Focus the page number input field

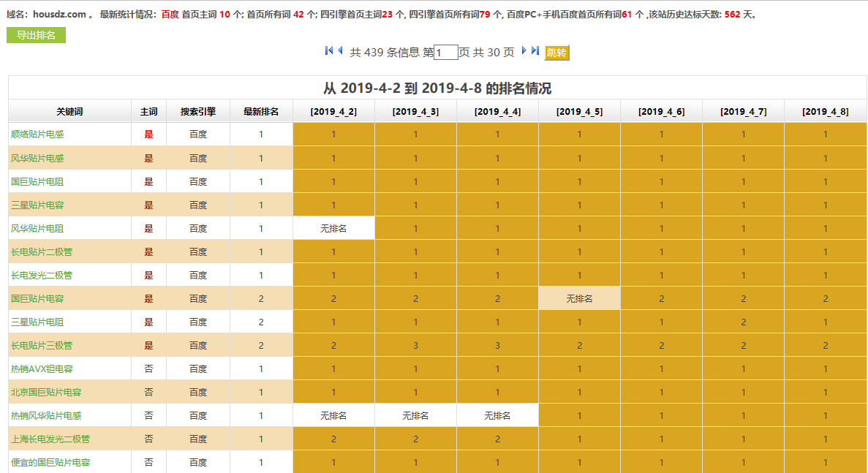(446, 53)
